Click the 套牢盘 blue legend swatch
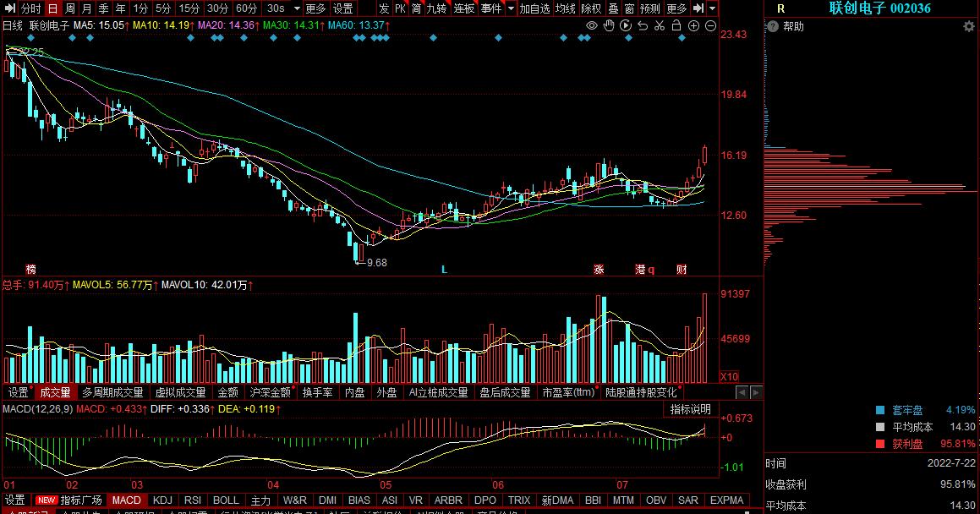980x514 pixels. tap(880, 410)
